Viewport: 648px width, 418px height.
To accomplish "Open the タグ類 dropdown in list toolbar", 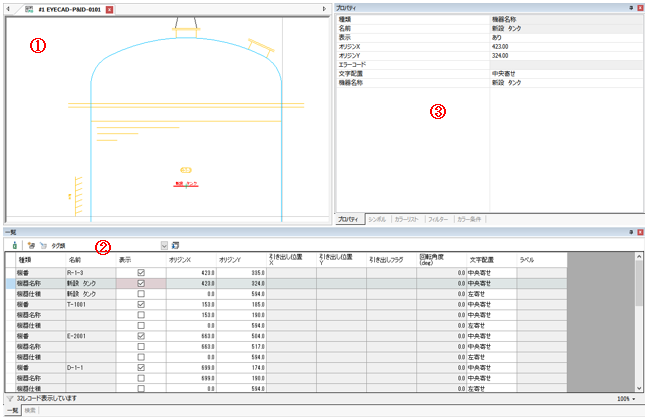I will (x=164, y=246).
